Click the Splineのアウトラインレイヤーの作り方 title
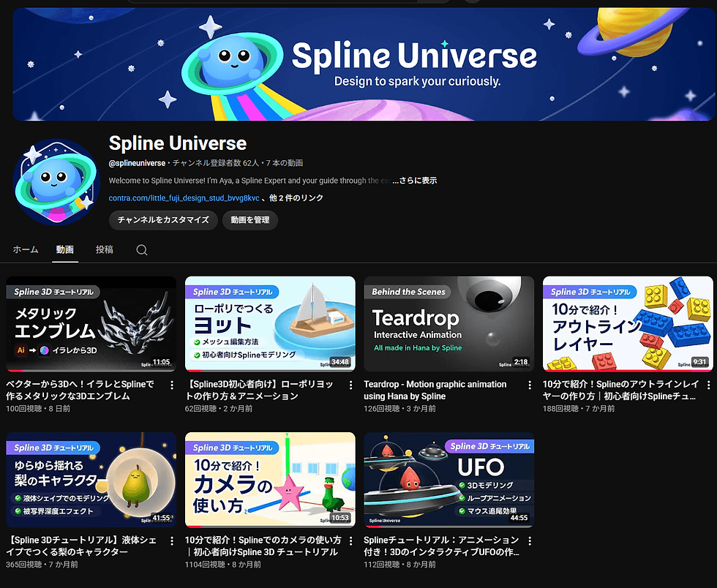The width and height of the screenshot is (717, 588). point(620,390)
